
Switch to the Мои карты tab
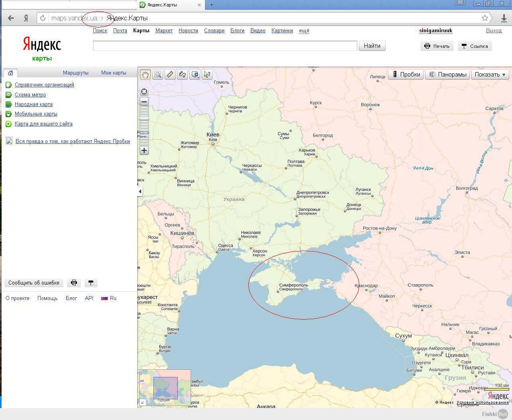coord(114,73)
